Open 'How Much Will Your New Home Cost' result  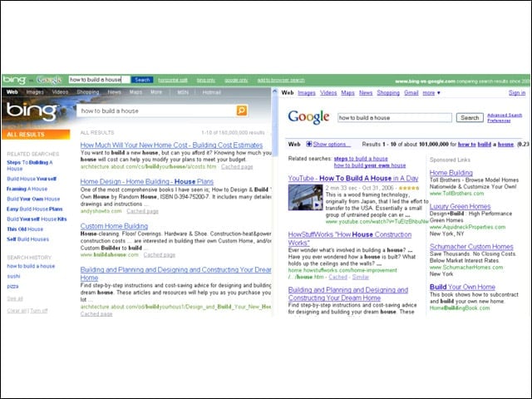tap(171, 145)
